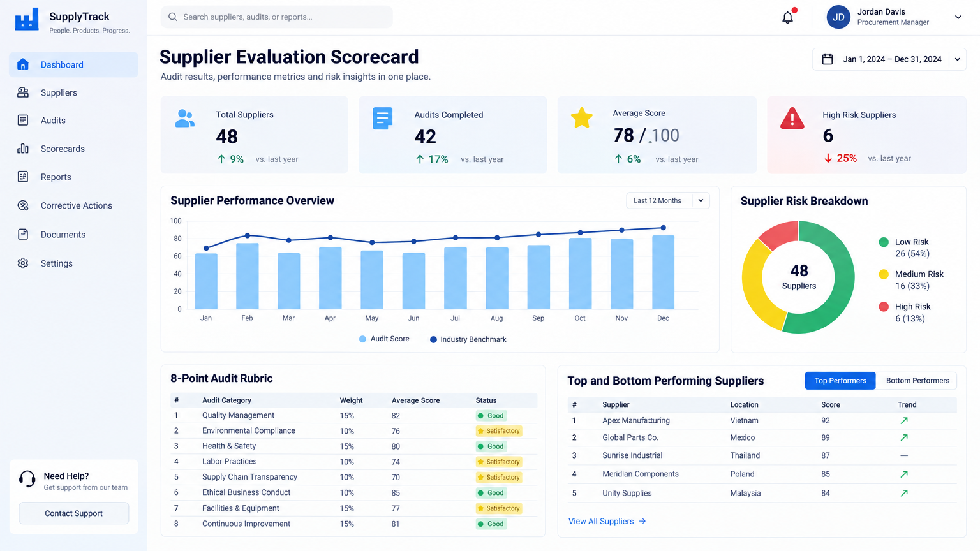980x551 pixels.
Task: Switch to Bottom Performers tab
Action: (917, 381)
